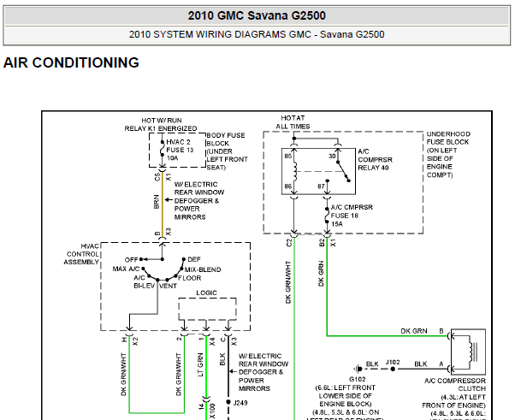Click the 'MIX-BLEND' switch position
This screenshot has height=420, width=515.
point(203,269)
